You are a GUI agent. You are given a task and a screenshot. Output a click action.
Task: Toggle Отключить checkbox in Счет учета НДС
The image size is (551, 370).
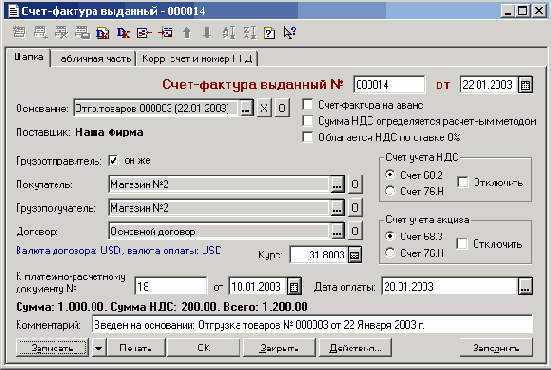463,182
